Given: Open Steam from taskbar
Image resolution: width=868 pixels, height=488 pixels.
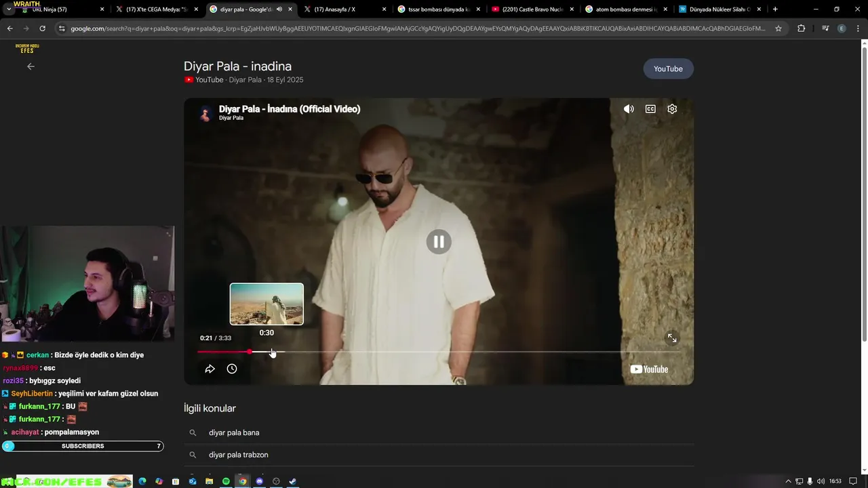Looking at the screenshot, I should click(292, 481).
